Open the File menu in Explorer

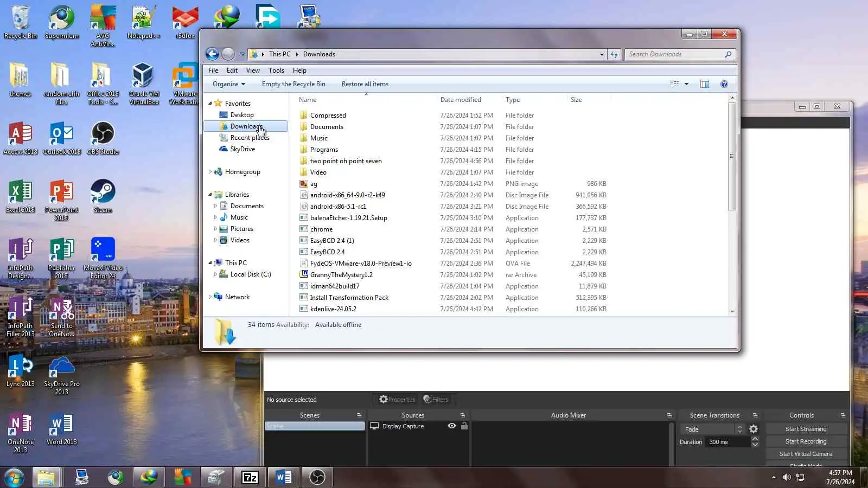(x=213, y=70)
